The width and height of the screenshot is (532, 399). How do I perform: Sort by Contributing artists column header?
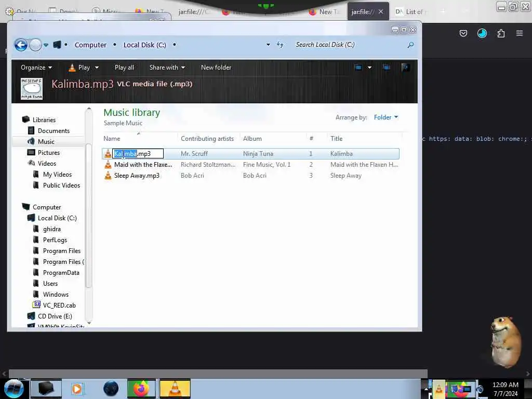(x=207, y=138)
